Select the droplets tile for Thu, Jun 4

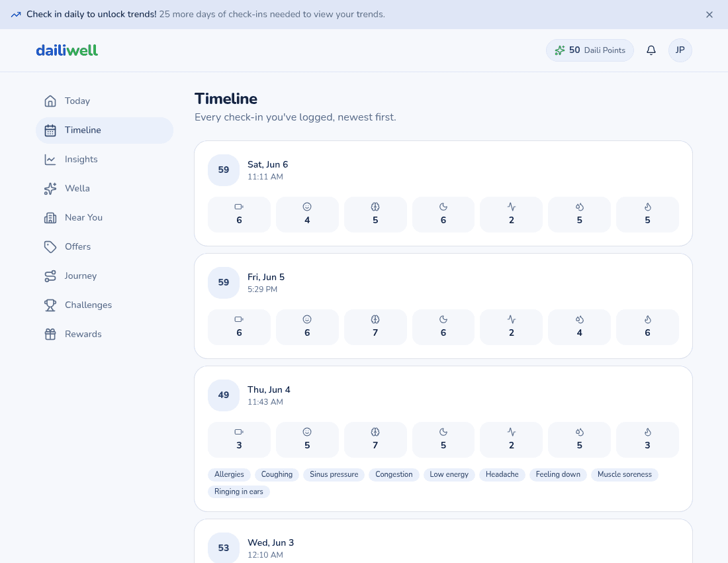[580, 439]
